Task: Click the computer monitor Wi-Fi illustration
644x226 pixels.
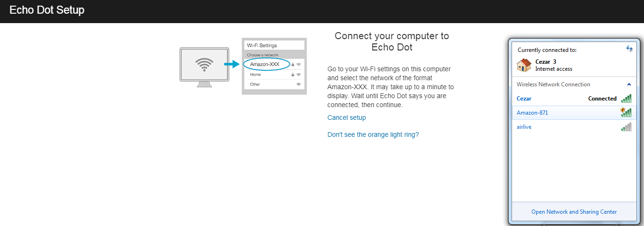Action: [204, 67]
